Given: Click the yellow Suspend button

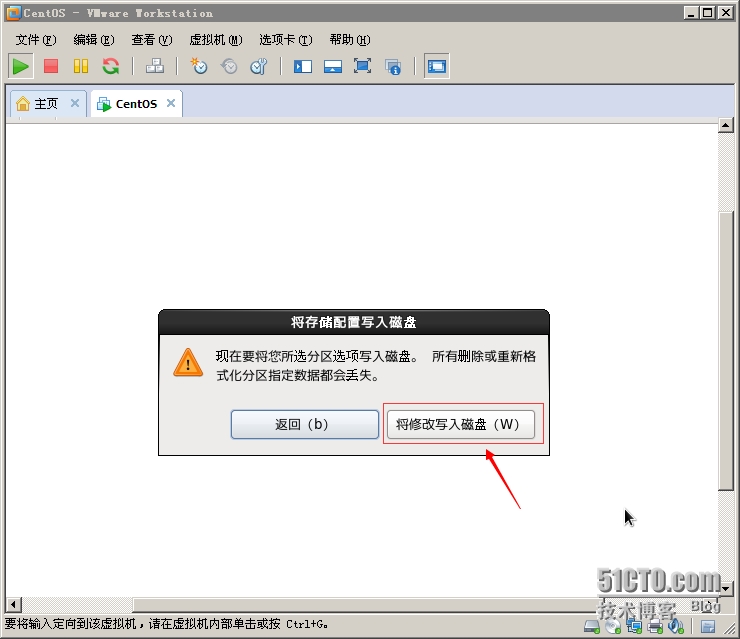Looking at the screenshot, I should pos(81,66).
